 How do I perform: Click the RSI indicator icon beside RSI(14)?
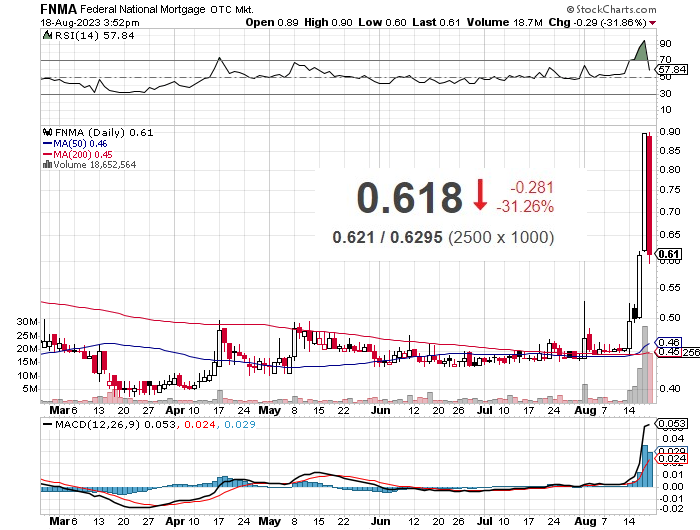pos(47,35)
